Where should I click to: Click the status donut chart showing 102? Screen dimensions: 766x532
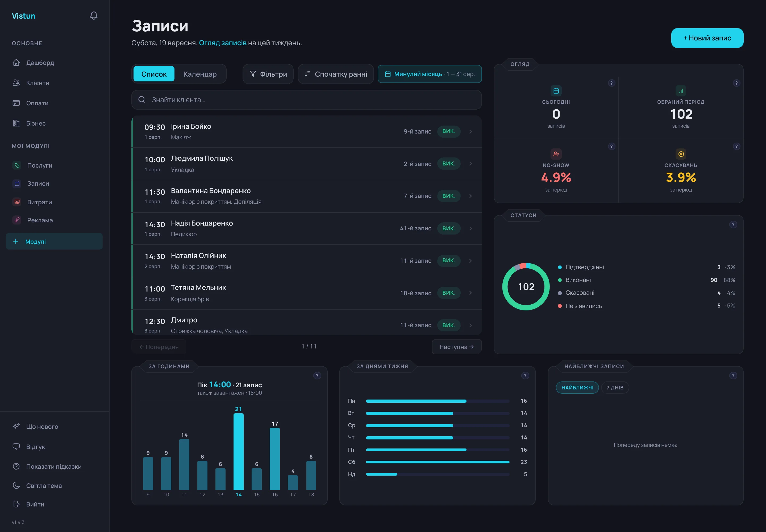[x=526, y=287]
